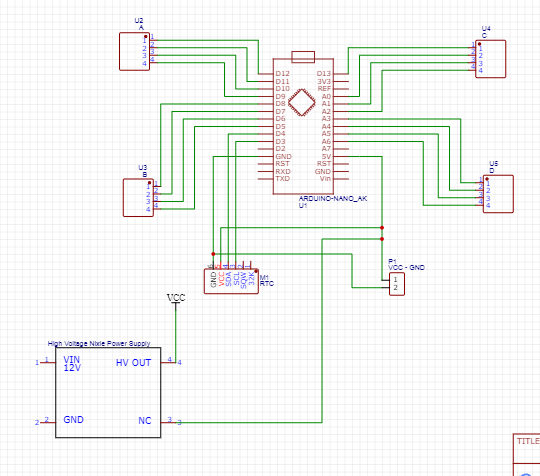The image size is (540, 476).
Task: Click the A3 pin label on Arduino
Action: click(326, 119)
